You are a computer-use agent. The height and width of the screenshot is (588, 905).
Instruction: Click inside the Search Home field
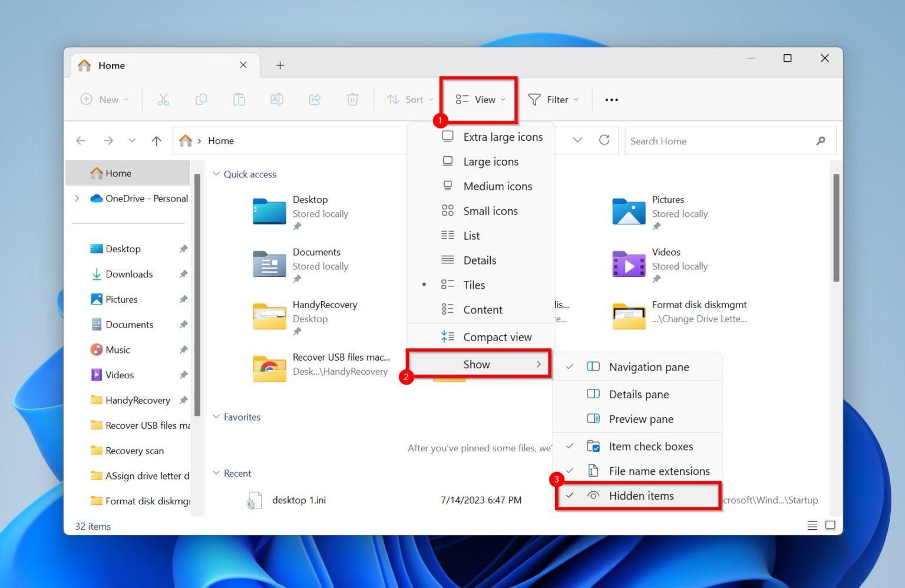click(707, 140)
